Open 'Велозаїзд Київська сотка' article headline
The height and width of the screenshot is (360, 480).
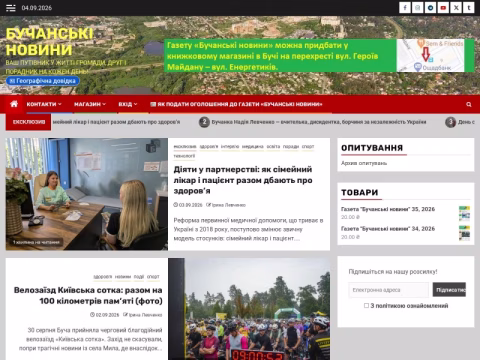pos(88,295)
